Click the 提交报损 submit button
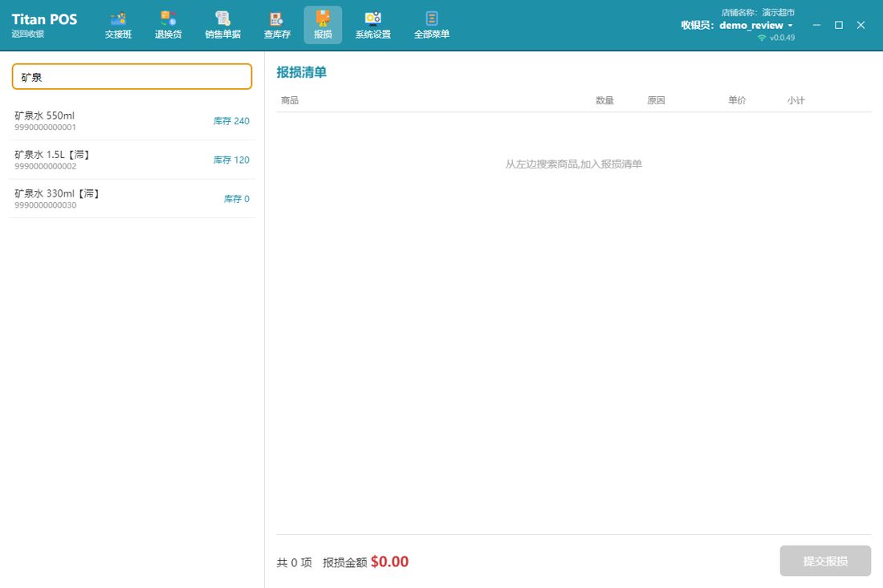883x588 pixels. pos(825,561)
